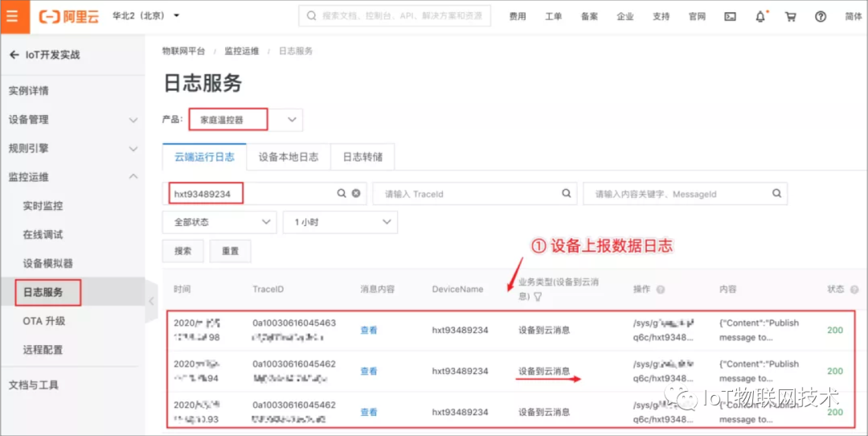Open 支持 in the top navigation
The height and width of the screenshot is (436, 868).
[x=661, y=17]
